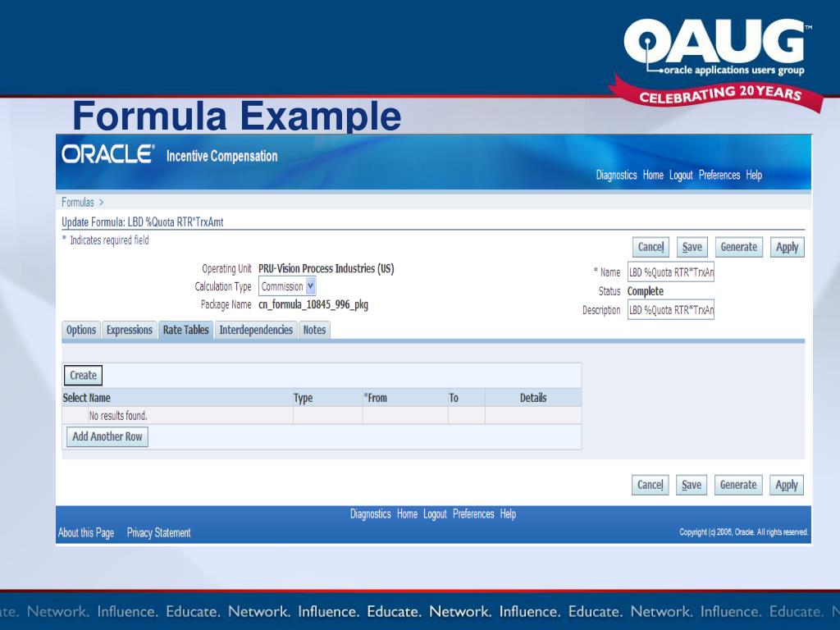Open the Privacy Statement link
Screen dimensions: 840x630
(158, 532)
